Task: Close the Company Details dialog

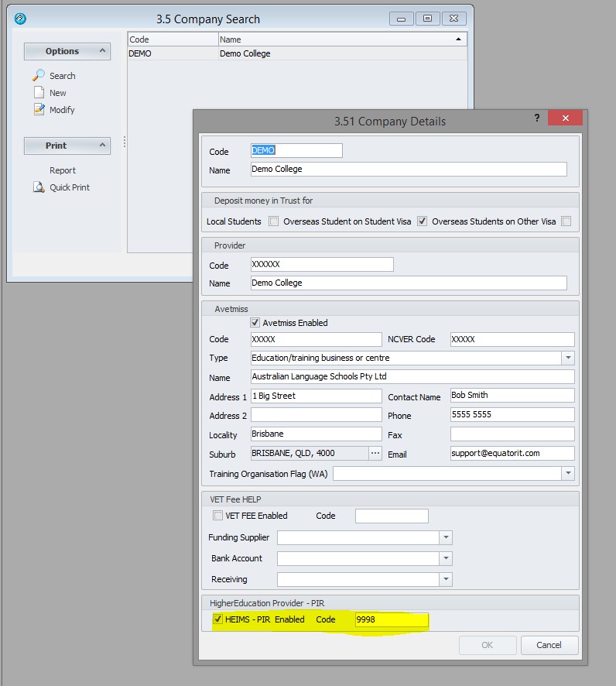Action: (x=565, y=118)
